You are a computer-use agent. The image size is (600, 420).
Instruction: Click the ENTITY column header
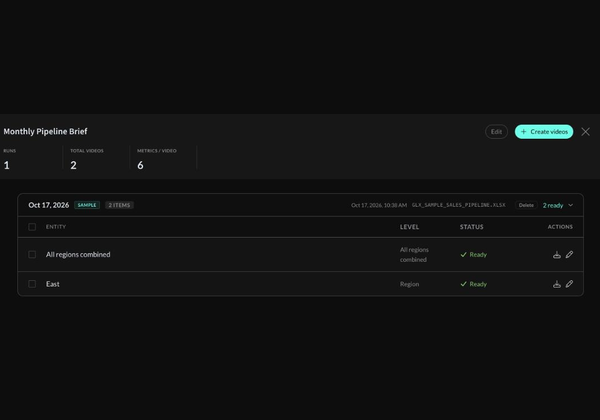pyautogui.click(x=56, y=227)
